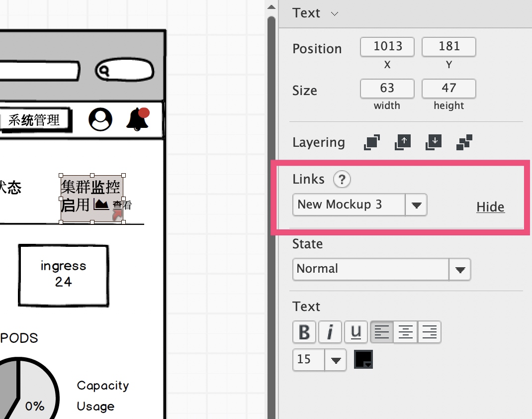
Task: Select the 集群监控 text element
Action: coord(92,199)
